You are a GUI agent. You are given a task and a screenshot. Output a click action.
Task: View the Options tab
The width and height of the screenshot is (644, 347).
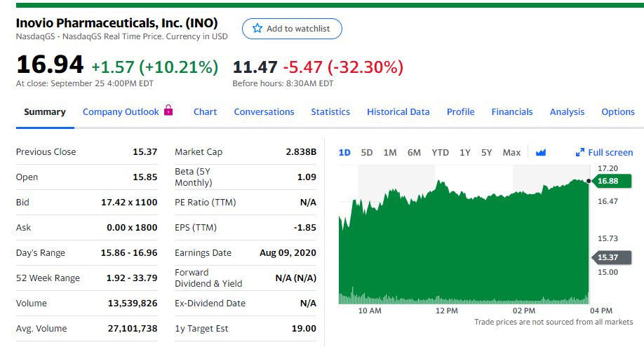617,112
